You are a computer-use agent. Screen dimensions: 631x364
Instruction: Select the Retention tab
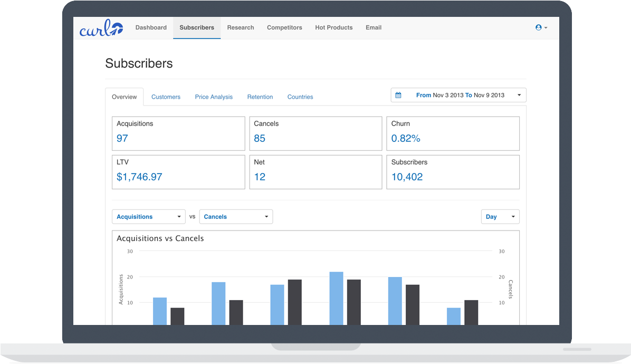(260, 97)
